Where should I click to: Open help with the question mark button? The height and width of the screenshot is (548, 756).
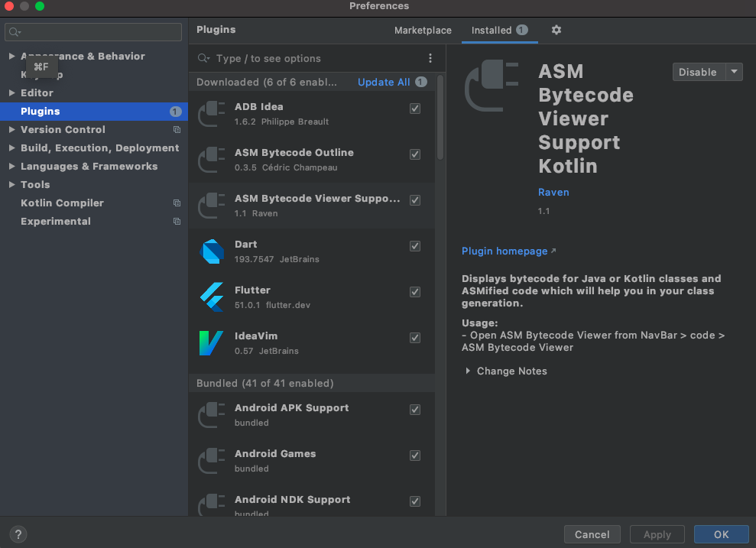click(x=17, y=534)
